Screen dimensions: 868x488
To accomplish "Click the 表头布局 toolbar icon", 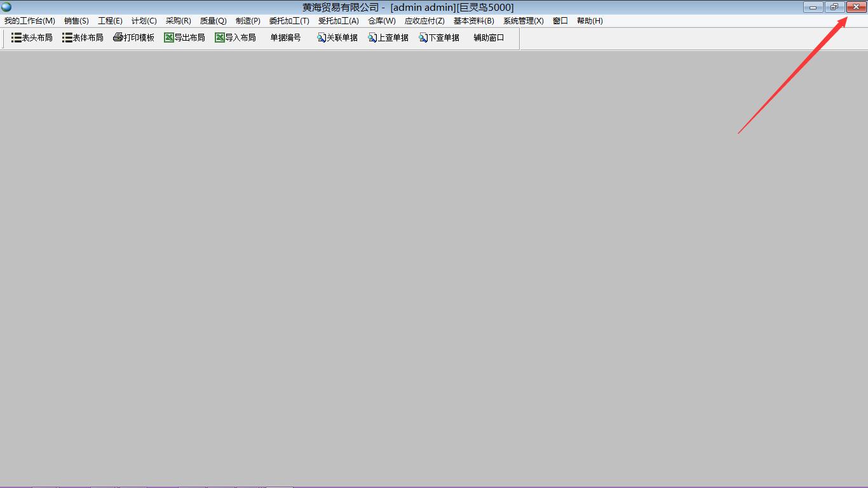I will click(x=17, y=37).
